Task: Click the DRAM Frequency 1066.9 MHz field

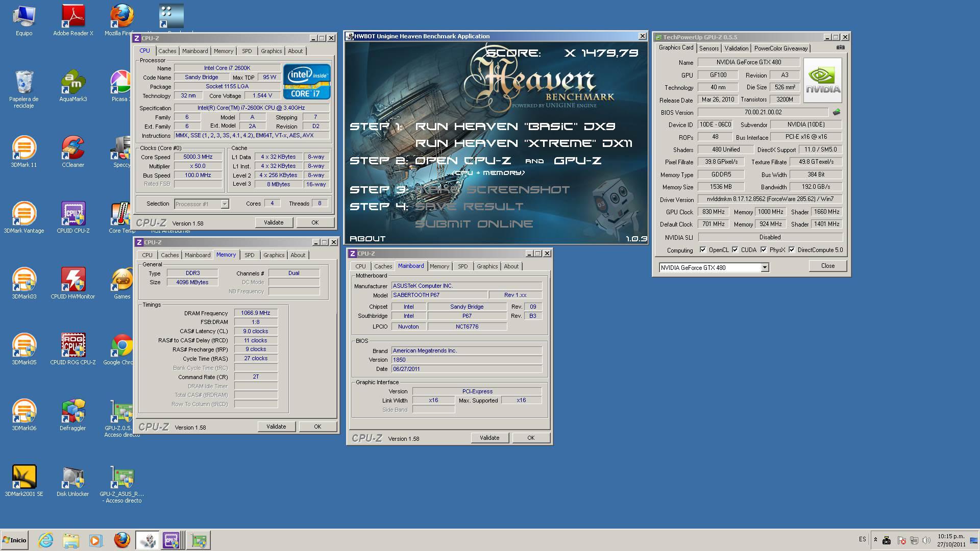Action: pos(256,313)
